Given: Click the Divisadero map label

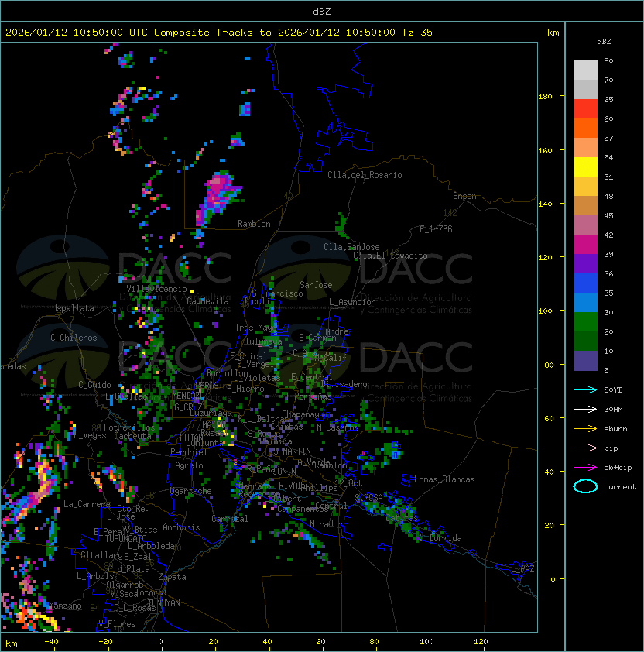Looking at the screenshot, I should pyautogui.click(x=344, y=384).
